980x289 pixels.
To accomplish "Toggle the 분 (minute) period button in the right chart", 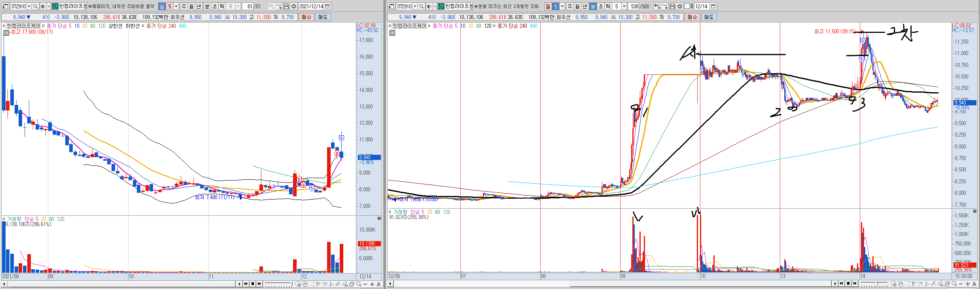I will pos(593,6).
